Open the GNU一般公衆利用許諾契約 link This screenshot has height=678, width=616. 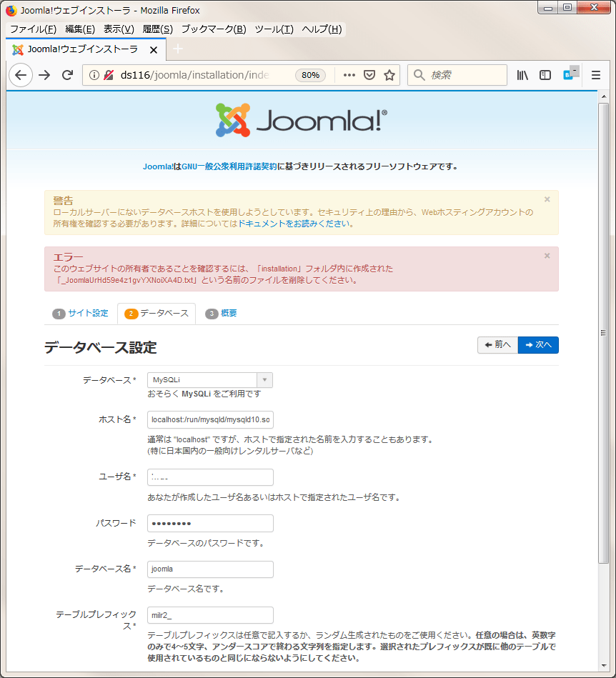pos(229,167)
